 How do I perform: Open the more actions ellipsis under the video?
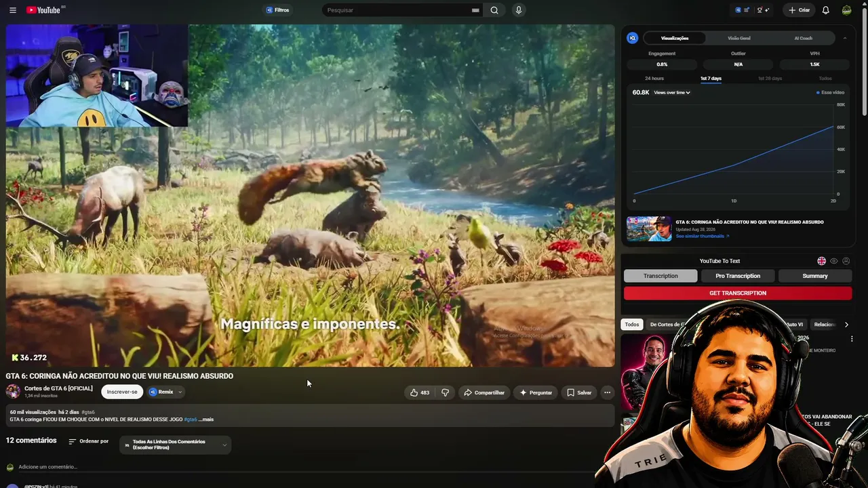607,392
